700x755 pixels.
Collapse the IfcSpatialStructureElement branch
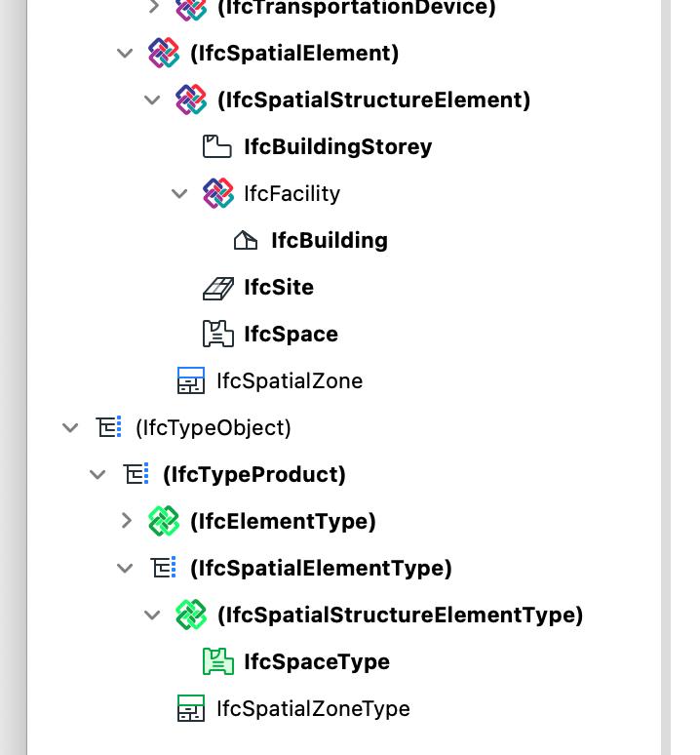152,100
